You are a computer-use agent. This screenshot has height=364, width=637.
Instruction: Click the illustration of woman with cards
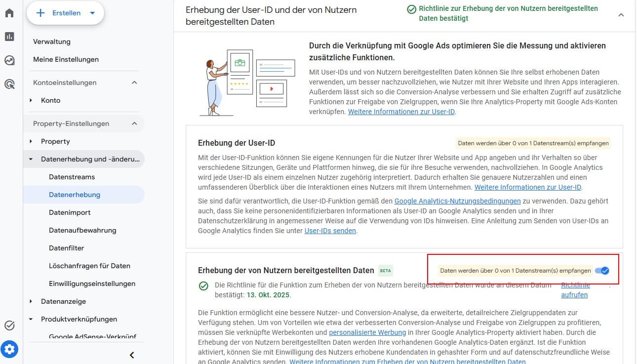247,81
